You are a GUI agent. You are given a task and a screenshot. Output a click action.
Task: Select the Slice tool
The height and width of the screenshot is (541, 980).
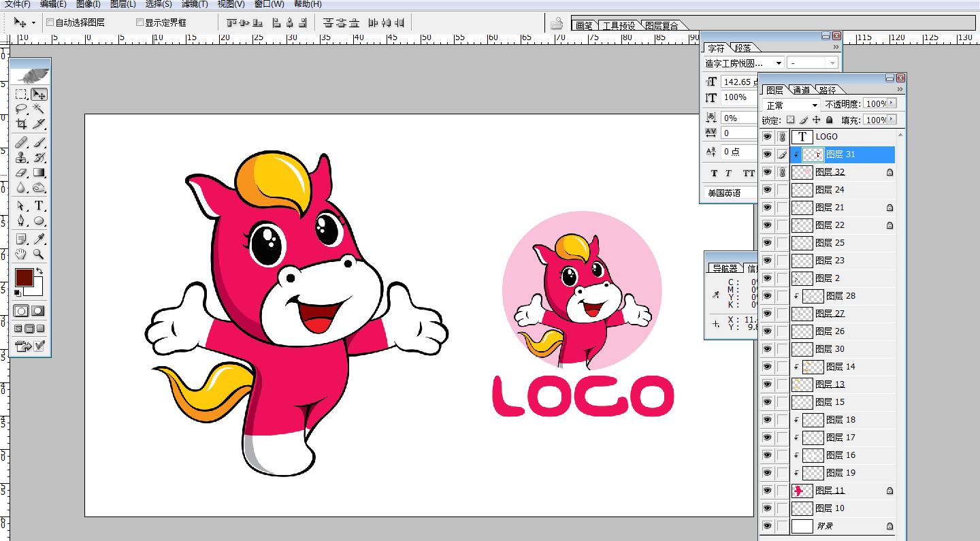[39, 124]
